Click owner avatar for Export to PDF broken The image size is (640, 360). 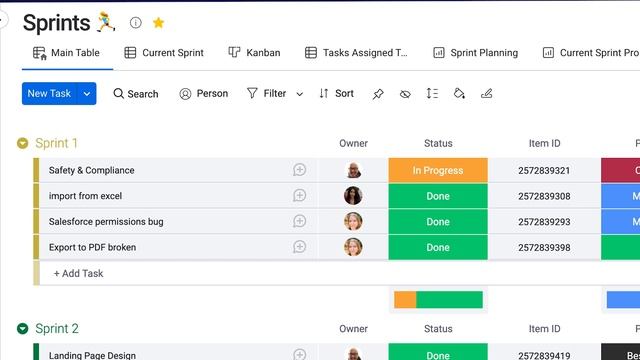pyautogui.click(x=353, y=247)
